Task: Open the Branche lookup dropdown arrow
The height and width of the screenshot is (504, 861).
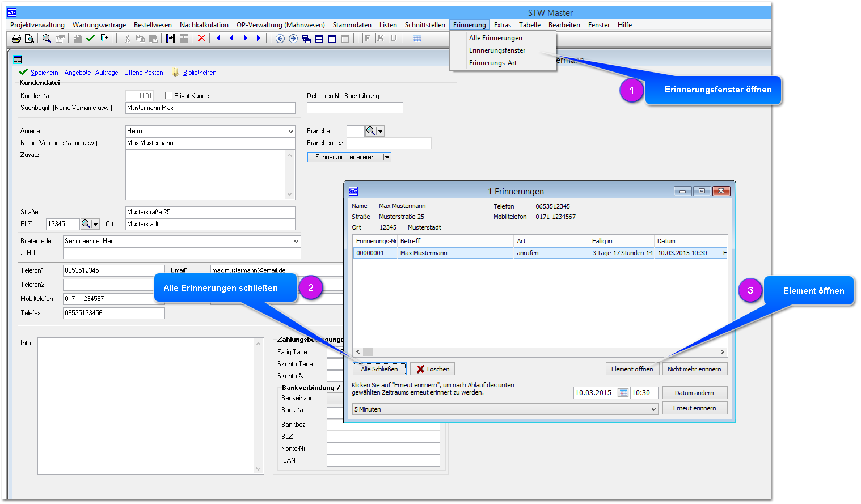Action: (x=381, y=131)
